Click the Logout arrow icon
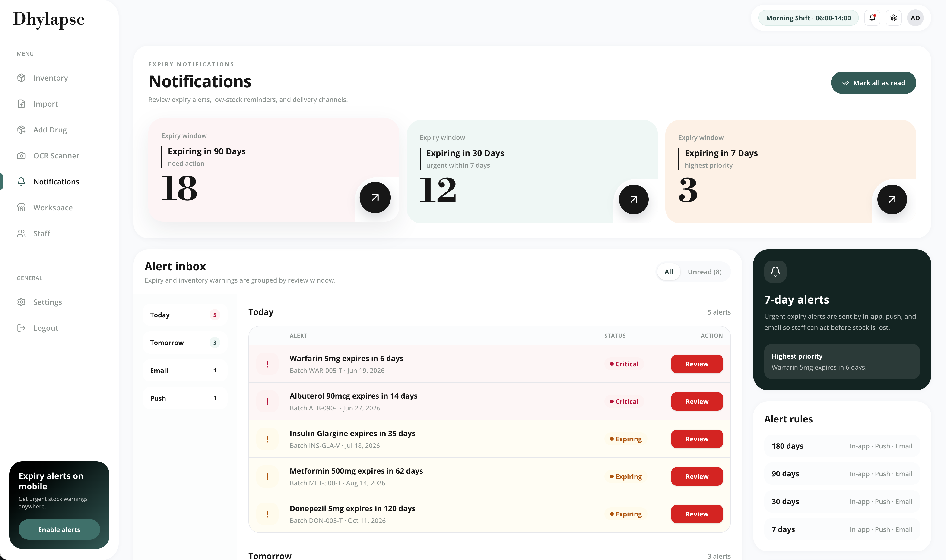This screenshot has width=946, height=560. pyautogui.click(x=22, y=328)
